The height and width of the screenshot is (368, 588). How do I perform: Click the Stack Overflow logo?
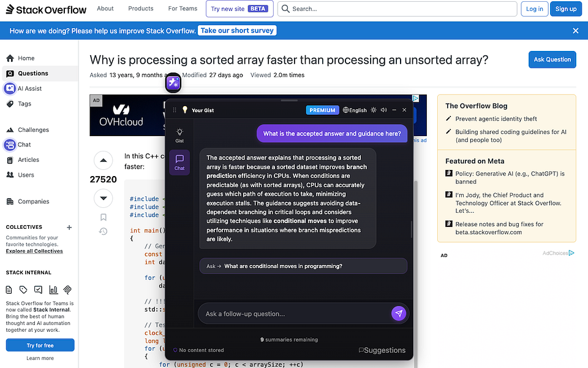(46, 9)
